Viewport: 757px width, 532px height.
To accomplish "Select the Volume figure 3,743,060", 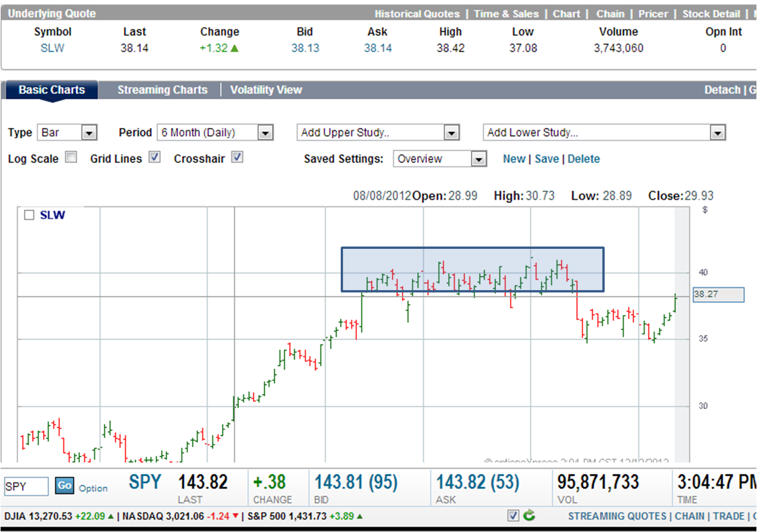I will [x=619, y=48].
